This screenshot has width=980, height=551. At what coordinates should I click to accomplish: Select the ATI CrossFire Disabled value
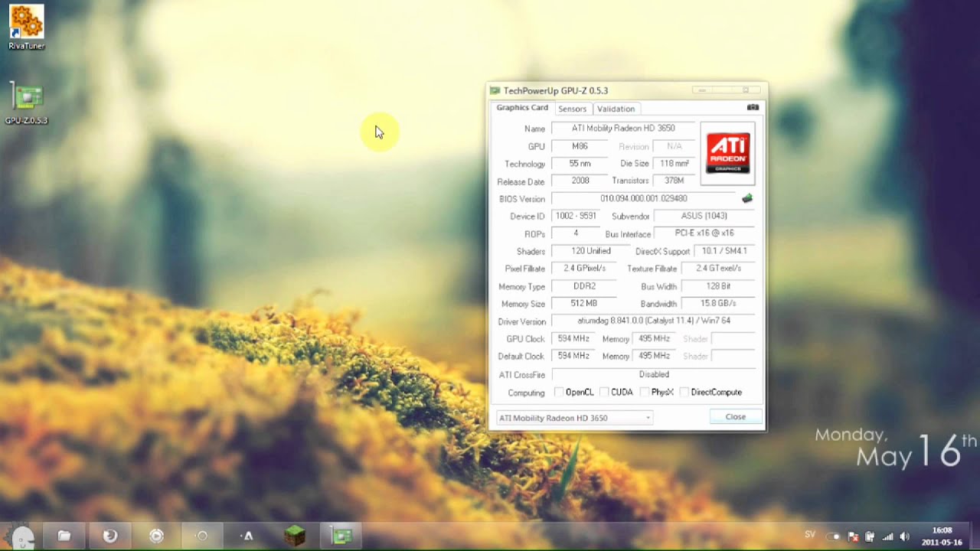(653, 375)
